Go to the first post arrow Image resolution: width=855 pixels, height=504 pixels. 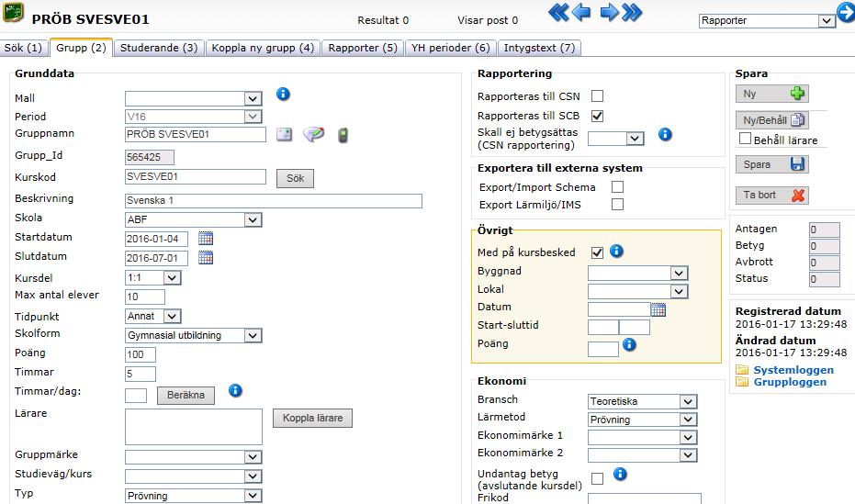557,12
